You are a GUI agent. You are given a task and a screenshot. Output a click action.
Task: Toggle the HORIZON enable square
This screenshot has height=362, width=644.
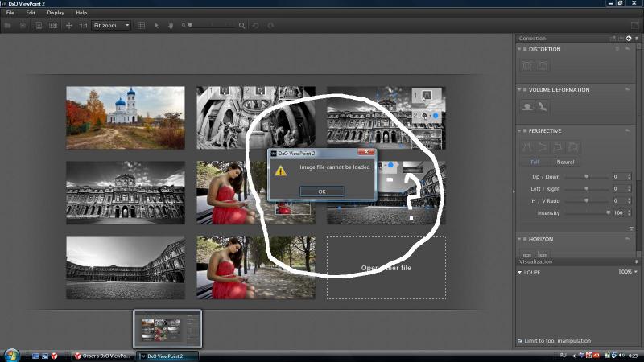click(525, 239)
